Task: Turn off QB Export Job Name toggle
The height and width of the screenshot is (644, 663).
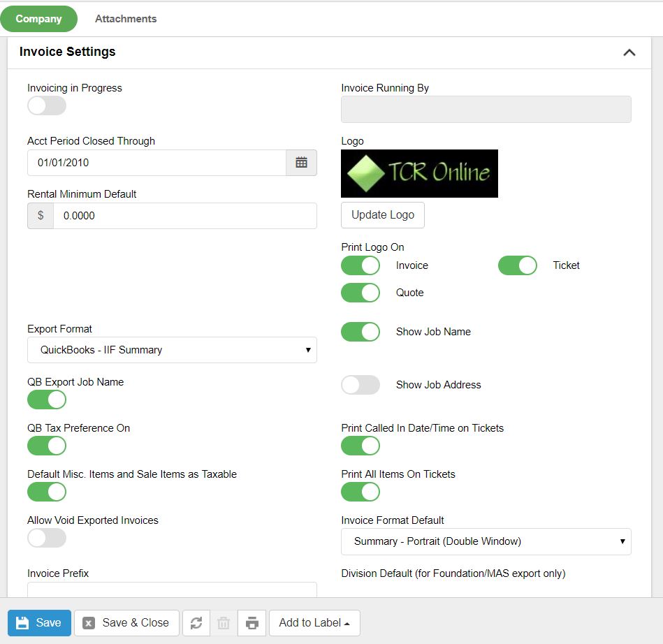Action: [x=47, y=400]
